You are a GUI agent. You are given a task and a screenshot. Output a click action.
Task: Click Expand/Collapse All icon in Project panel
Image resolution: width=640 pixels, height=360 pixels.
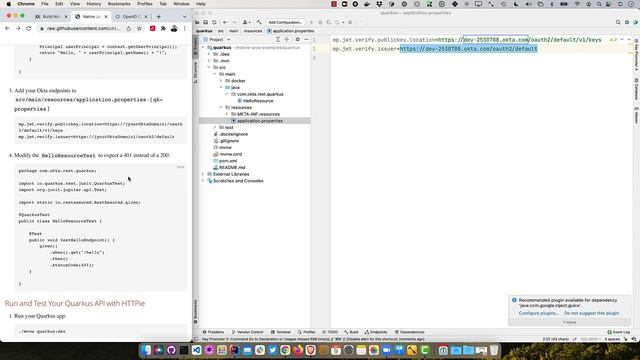point(287,40)
